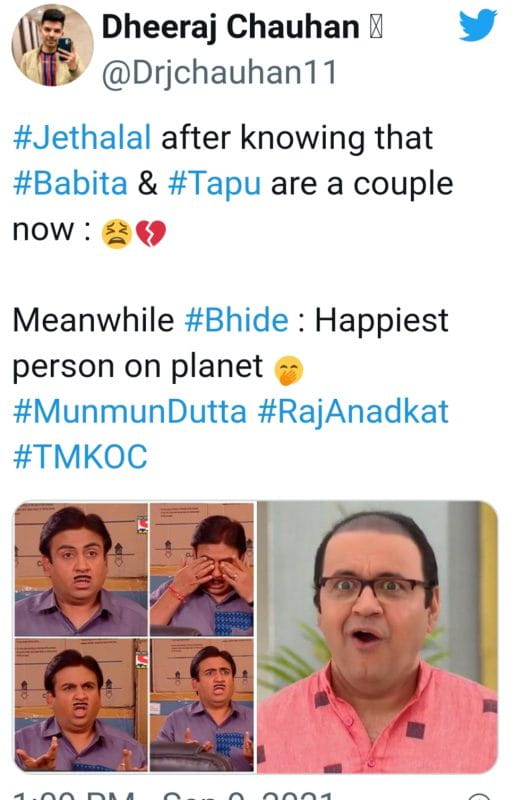Follow the #Babita hashtag link

coord(70,183)
